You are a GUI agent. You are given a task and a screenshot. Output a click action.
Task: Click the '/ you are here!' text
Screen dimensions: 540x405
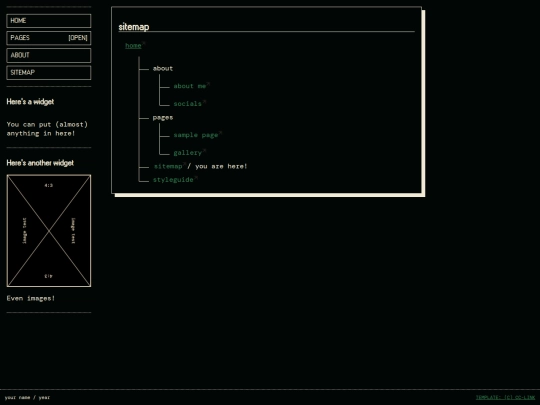tap(217, 166)
